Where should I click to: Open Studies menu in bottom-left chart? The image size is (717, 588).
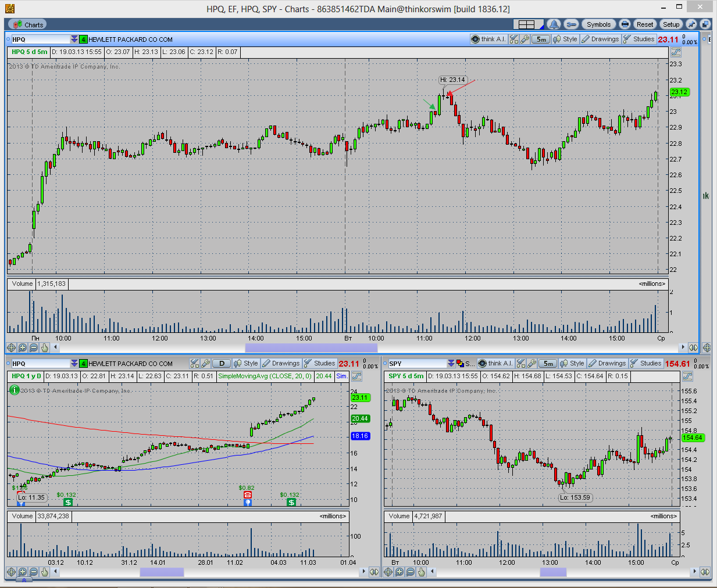tap(319, 363)
